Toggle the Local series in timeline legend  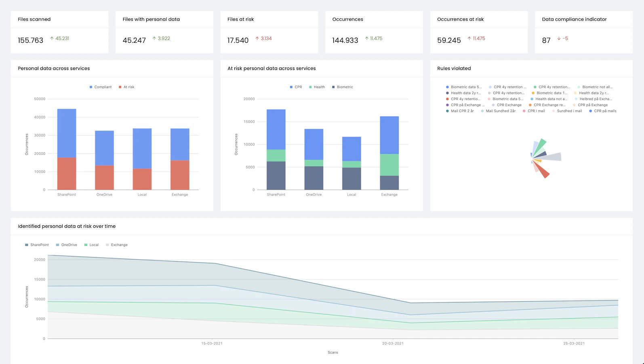(x=91, y=245)
